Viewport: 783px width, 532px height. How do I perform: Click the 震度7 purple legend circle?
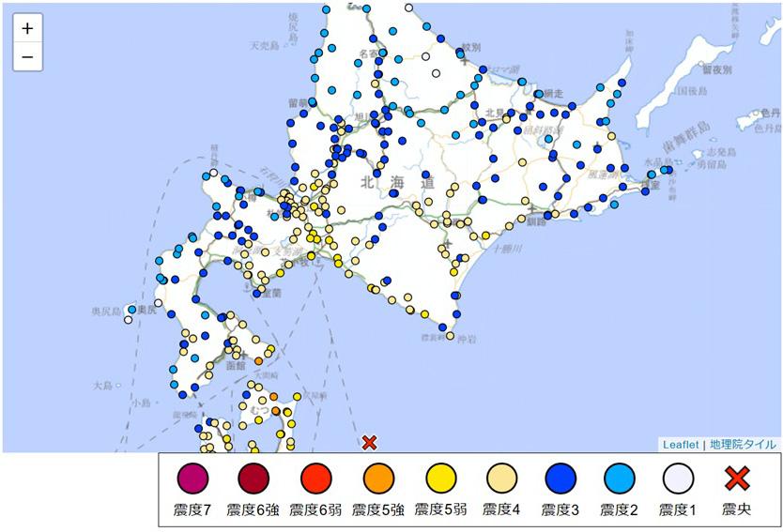tap(192, 479)
